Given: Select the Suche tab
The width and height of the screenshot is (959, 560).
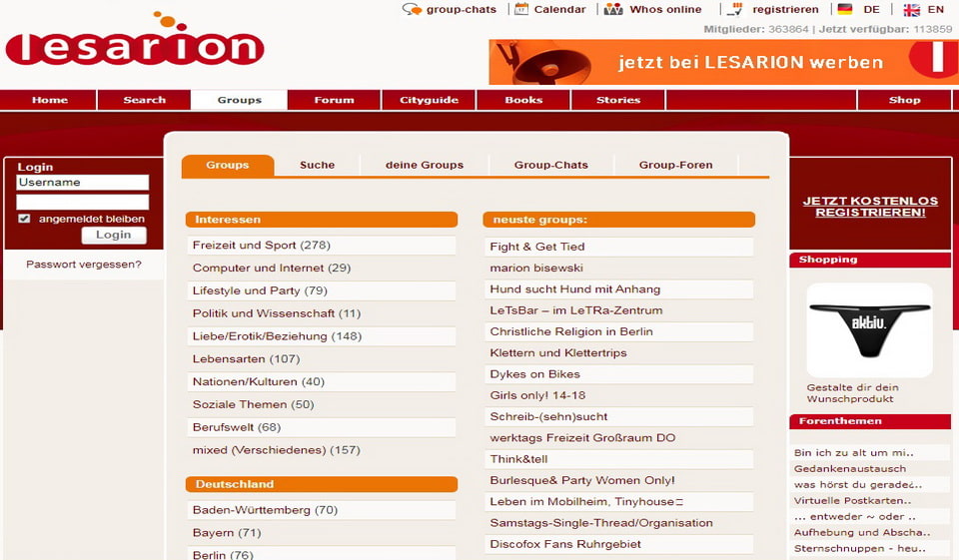Looking at the screenshot, I should pos(318,165).
